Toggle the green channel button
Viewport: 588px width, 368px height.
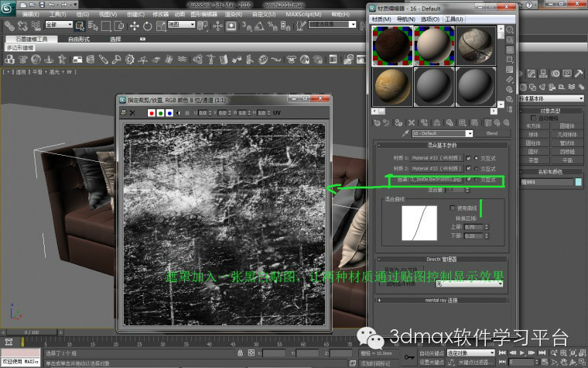tap(160, 112)
